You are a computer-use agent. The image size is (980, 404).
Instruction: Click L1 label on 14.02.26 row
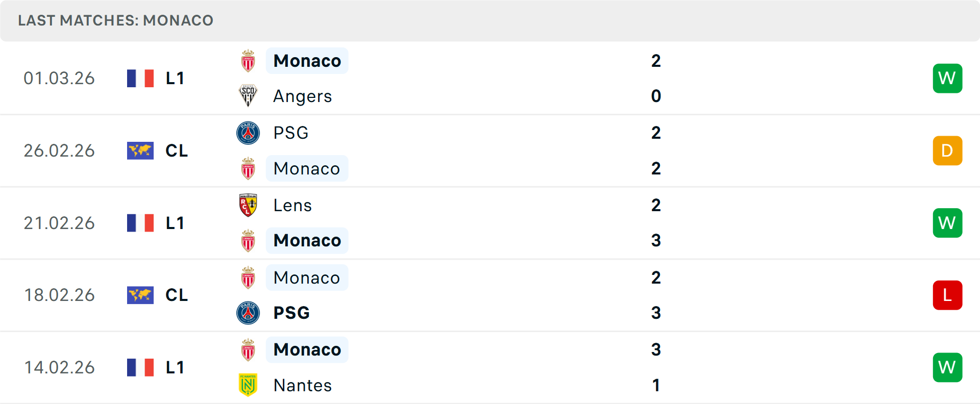pos(175,367)
